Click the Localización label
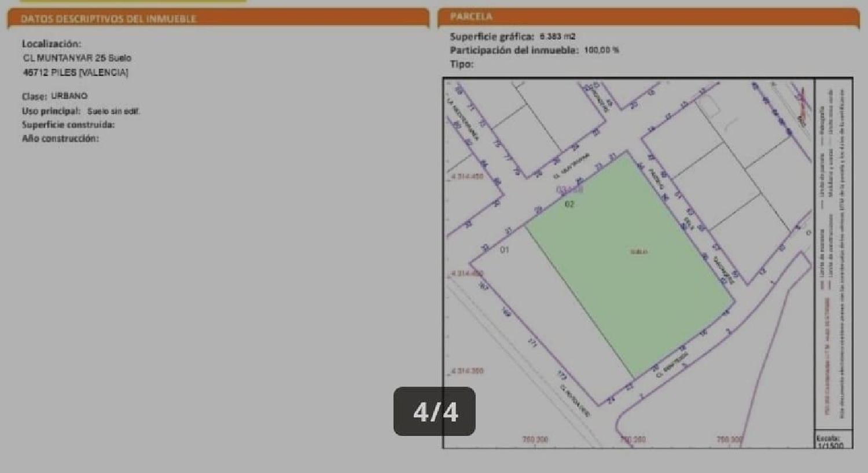Screen dimensions: 868x473 (x=52, y=44)
